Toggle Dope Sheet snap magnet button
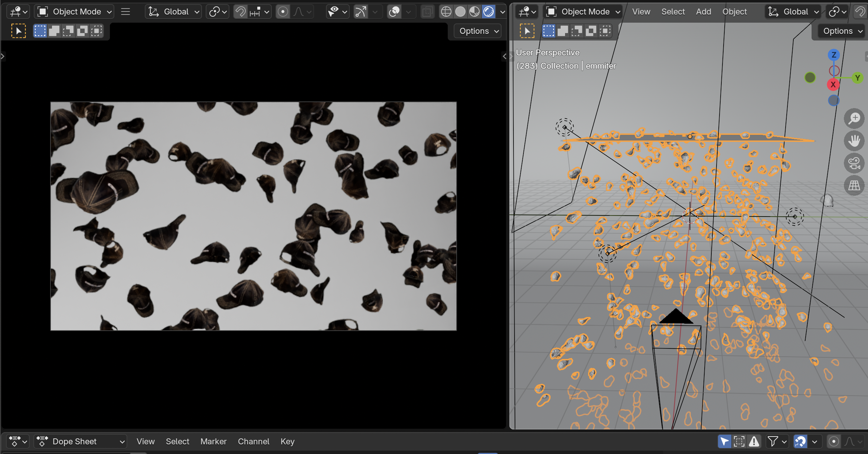 800,441
